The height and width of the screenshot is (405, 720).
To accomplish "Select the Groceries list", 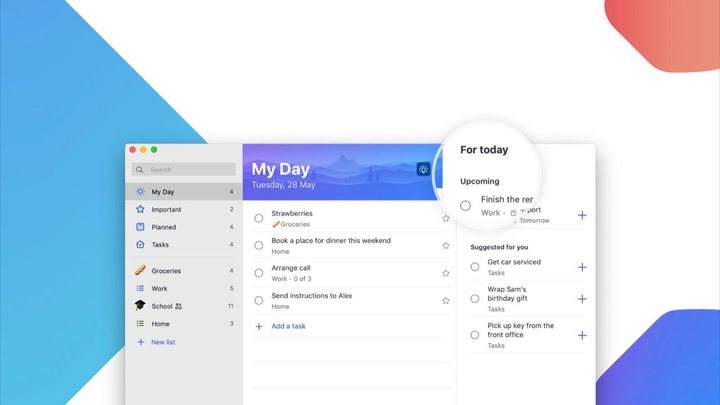I will pos(184,271).
